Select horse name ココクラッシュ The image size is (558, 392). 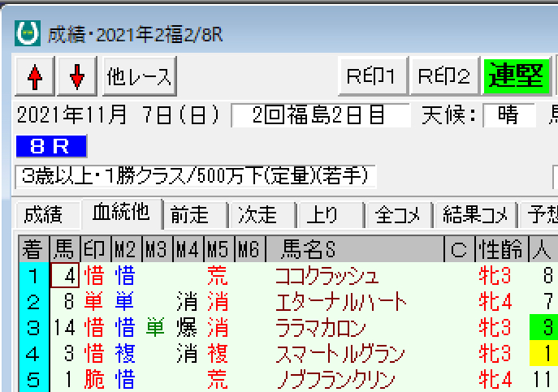point(327,276)
